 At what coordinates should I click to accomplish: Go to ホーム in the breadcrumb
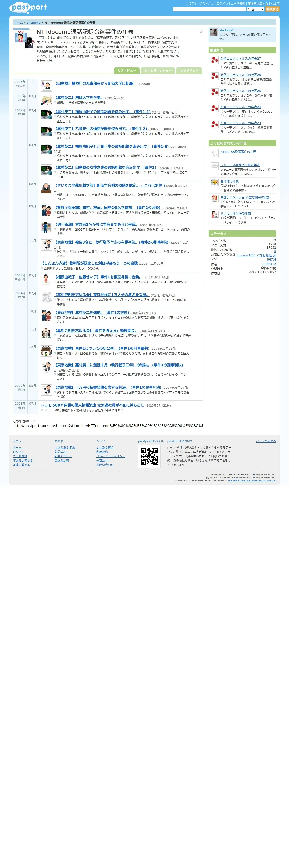18,23
